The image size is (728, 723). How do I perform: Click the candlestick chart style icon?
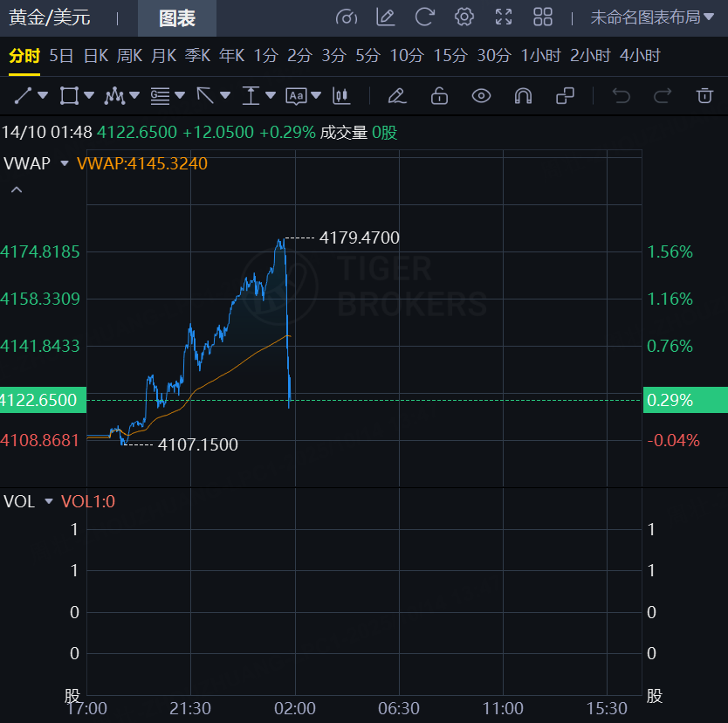341,95
